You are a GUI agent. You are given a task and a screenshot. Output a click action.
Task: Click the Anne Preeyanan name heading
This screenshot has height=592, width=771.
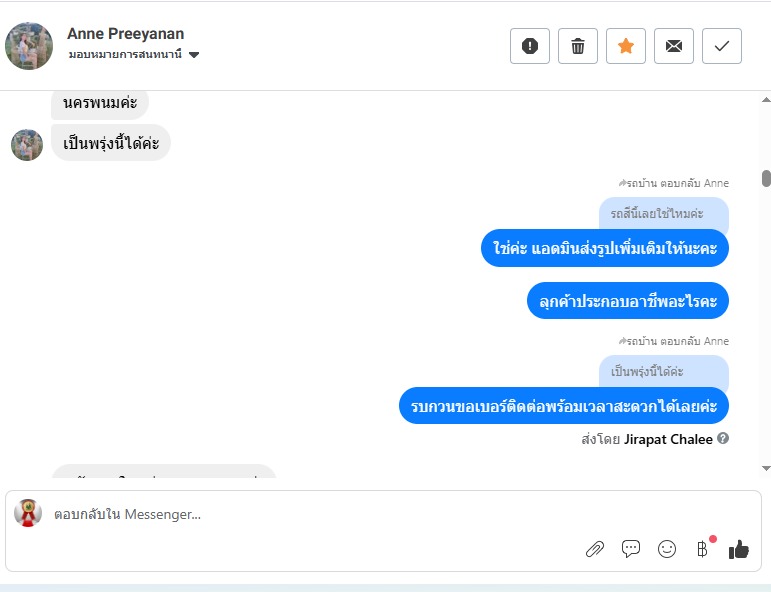coord(125,34)
